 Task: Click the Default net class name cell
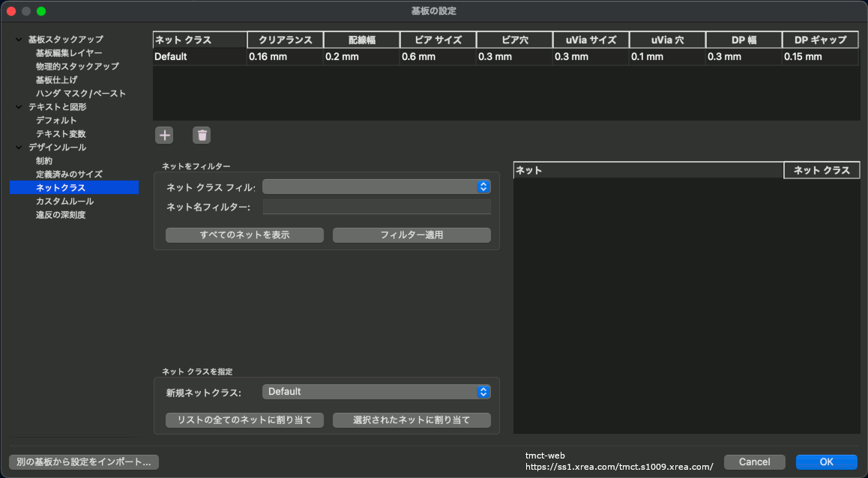tap(200, 56)
